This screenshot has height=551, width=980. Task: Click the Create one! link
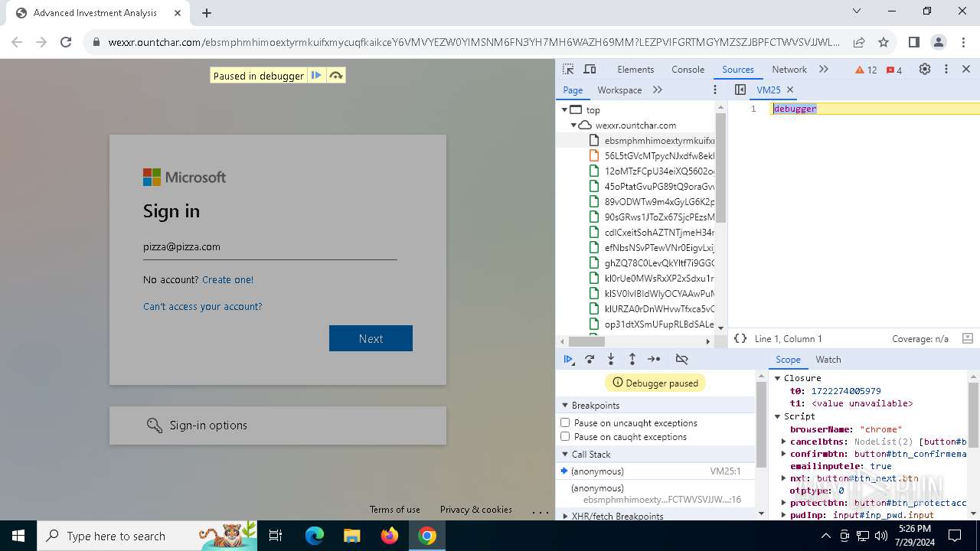(x=228, y=279)
